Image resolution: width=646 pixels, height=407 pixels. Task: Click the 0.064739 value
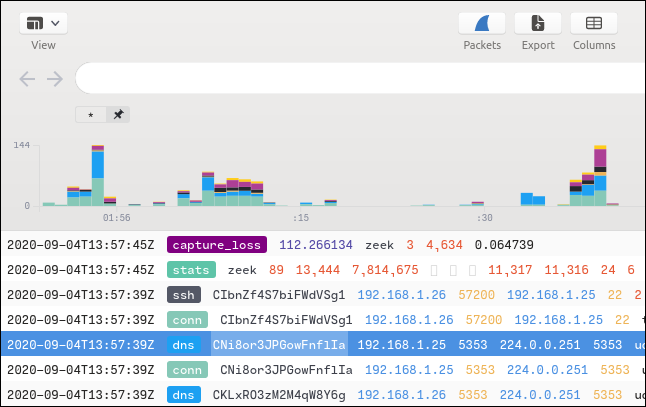click(x=504, y=245)
